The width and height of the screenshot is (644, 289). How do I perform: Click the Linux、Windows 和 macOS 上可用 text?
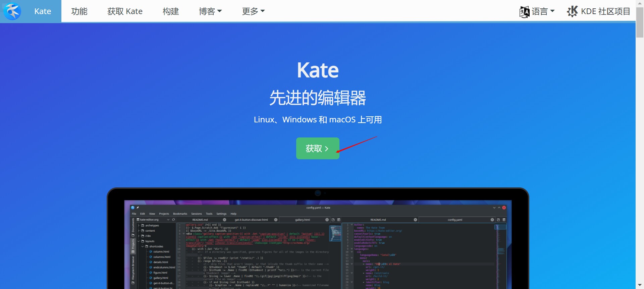(318, 120)
